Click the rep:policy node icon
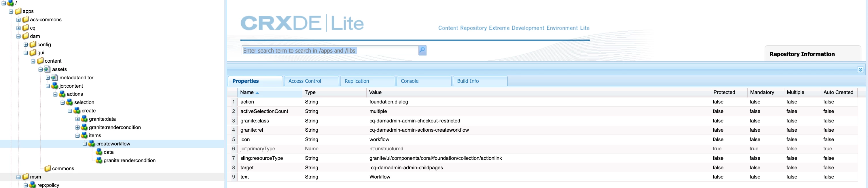868x188 pixels. click(x=33, y=185)
